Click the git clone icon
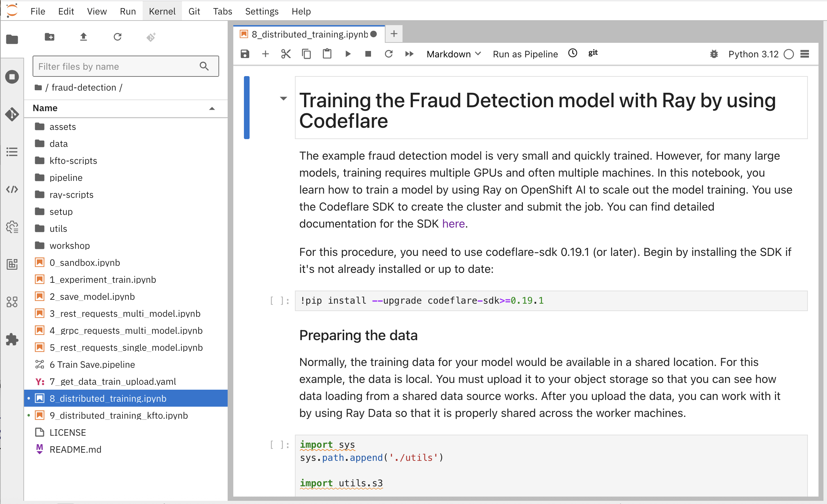 (151, 37)
